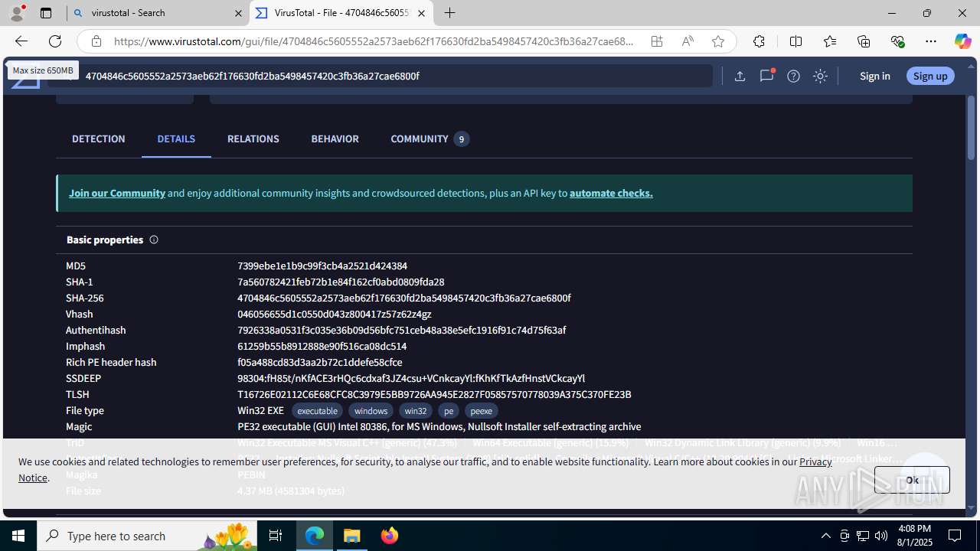Viewport: 980px width, 551px height.
Task: Close the VirusTotal - File tab
Action: click(x=422, y=13)
